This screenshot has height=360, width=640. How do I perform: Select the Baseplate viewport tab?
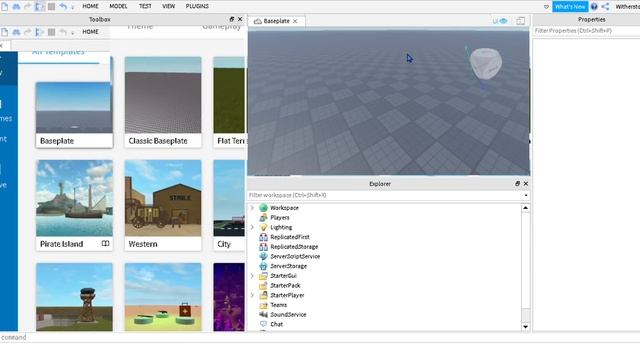pyautogui.click(x=276, y=21)
